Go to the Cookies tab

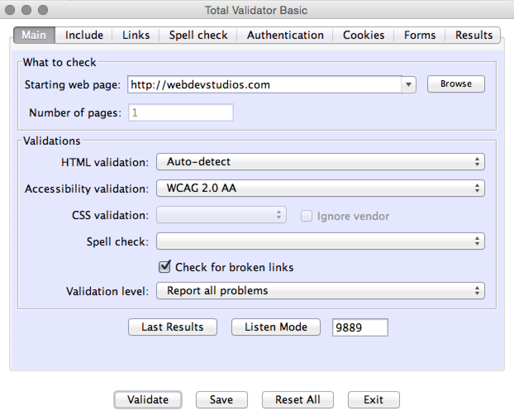coord(364,35)
